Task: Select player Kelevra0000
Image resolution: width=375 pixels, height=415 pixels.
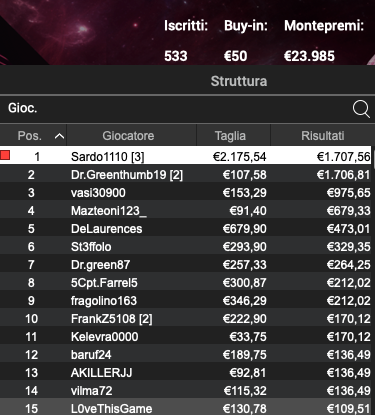Action: [185, 337]
